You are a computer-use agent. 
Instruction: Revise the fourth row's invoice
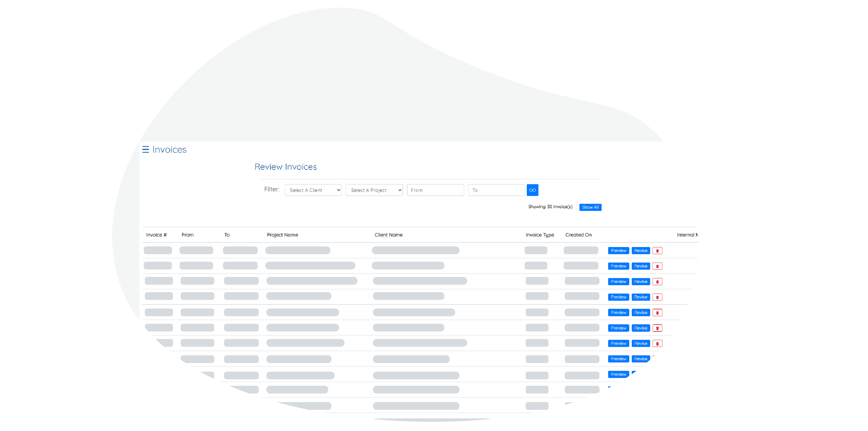(x=640, y=297)
